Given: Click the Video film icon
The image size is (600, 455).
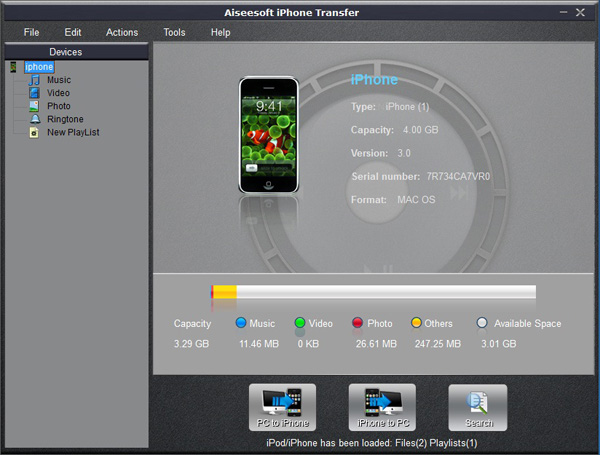Looking at the screenshot, I should (34, 93).
